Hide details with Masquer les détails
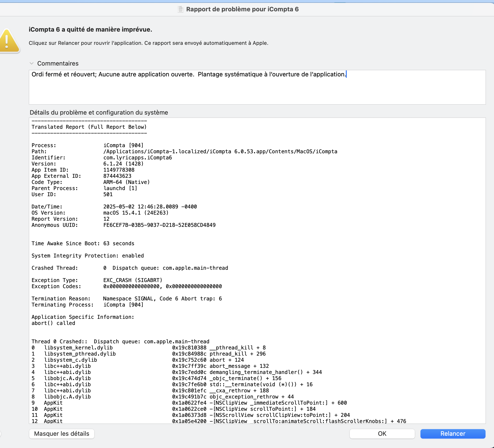This screenshot has height=448, width=494. [x=62, y=434]
